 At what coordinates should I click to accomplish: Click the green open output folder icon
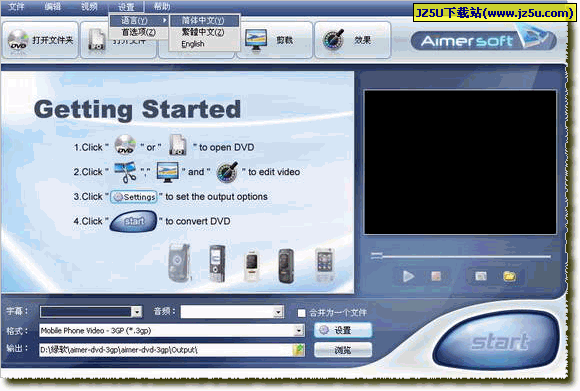coord(298,350)
